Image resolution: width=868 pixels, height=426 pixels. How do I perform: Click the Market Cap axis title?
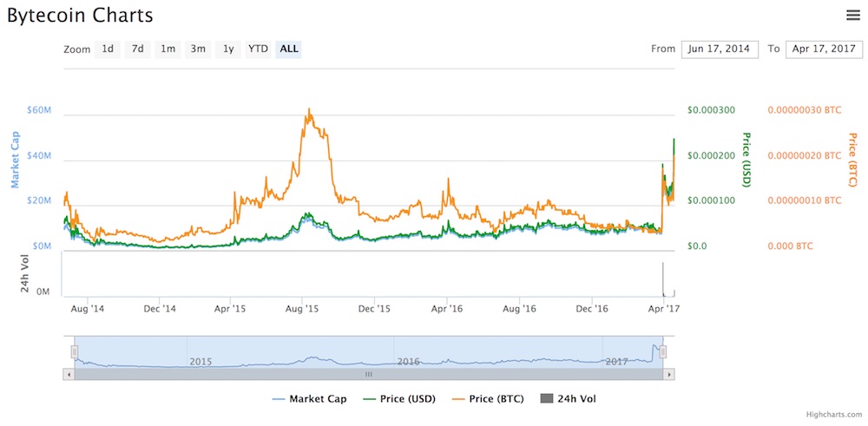(16, 160)
